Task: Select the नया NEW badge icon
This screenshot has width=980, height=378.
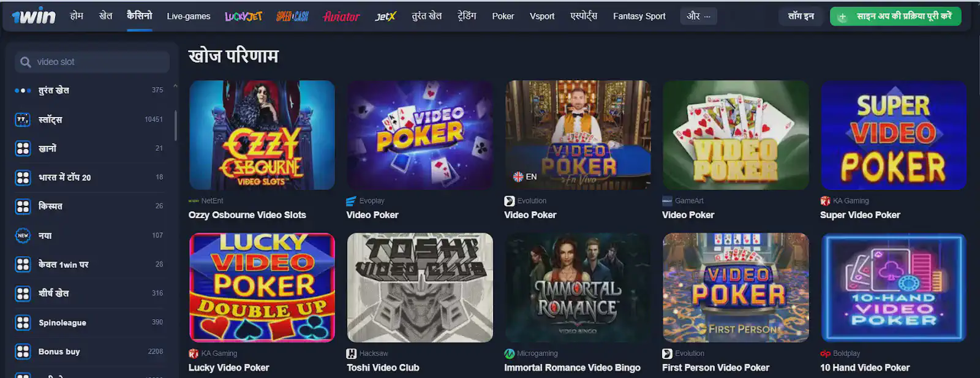Action: coord(23,235)
